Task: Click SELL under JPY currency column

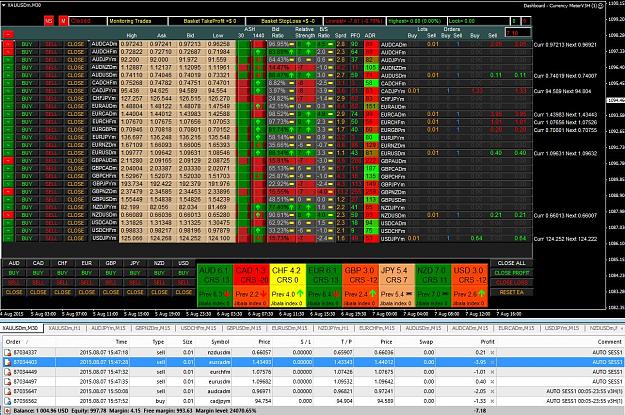Action: (135, 283)
